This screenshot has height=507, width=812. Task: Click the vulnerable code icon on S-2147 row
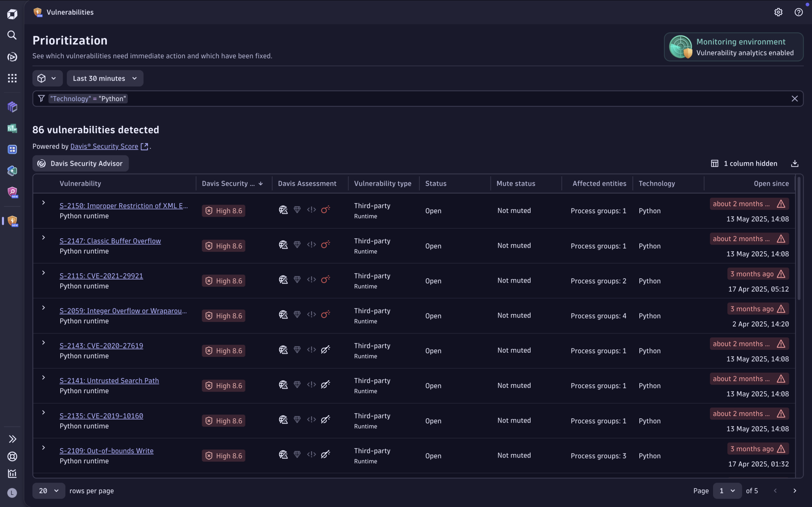click(x=311, y=244)
